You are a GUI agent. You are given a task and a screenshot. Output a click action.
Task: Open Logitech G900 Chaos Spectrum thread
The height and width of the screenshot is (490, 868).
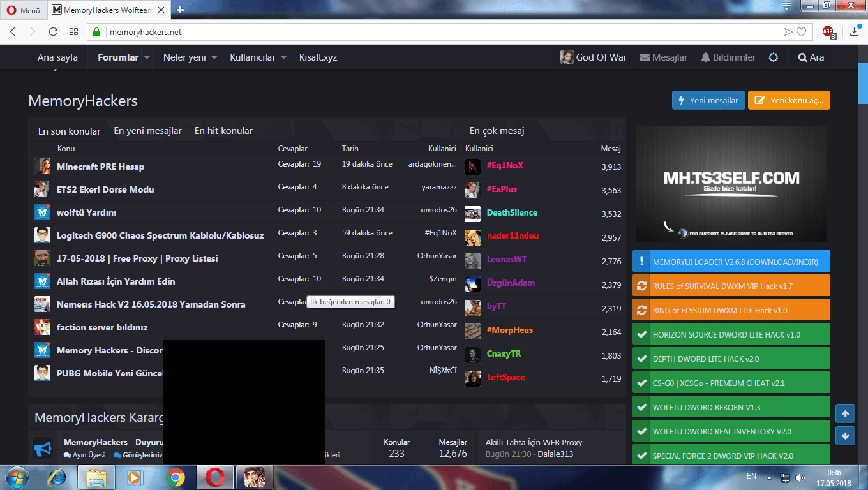click(160, 235)
